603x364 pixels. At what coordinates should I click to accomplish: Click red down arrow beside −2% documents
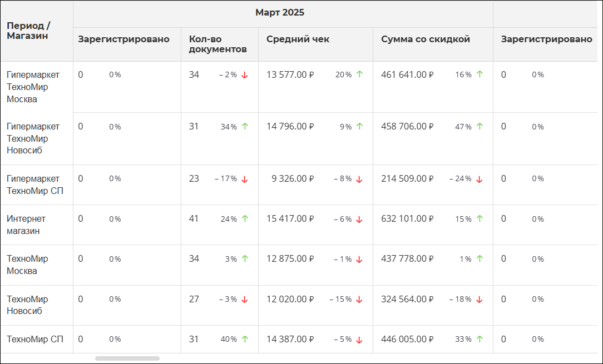[245, 75]
